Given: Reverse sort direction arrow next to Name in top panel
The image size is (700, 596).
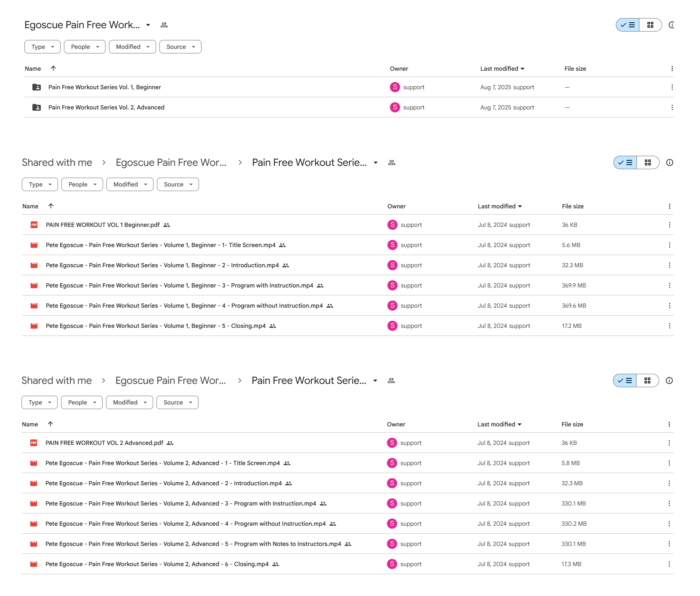Looking at the screenshot, I should point(53,68).
